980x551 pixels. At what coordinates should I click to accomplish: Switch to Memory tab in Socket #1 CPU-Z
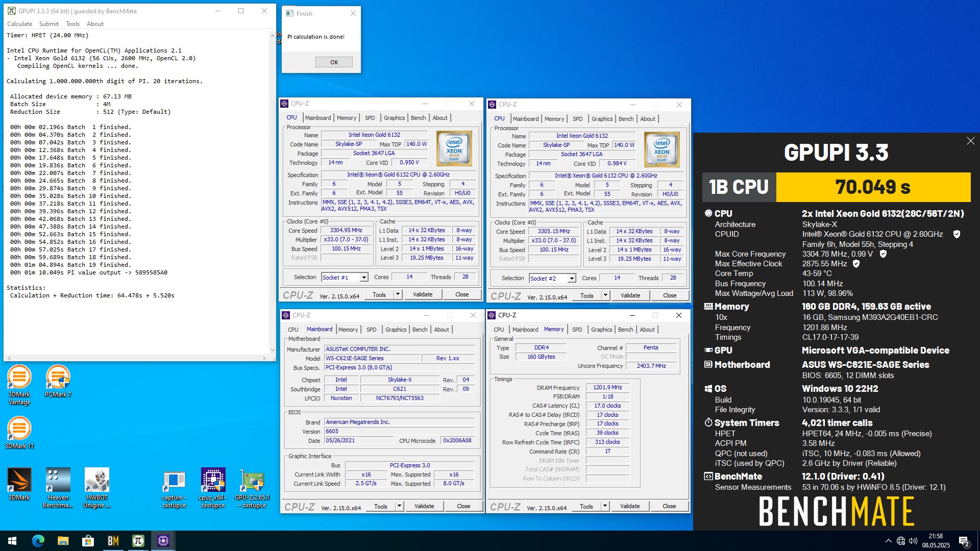coord(347,118)
